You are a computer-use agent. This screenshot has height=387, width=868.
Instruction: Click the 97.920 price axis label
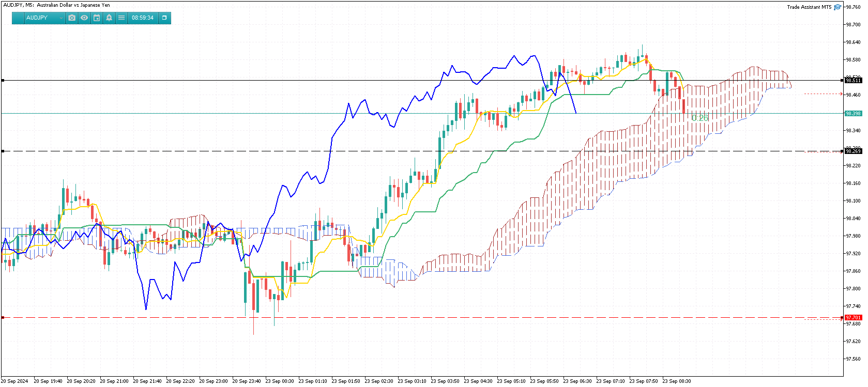(854, 254)
